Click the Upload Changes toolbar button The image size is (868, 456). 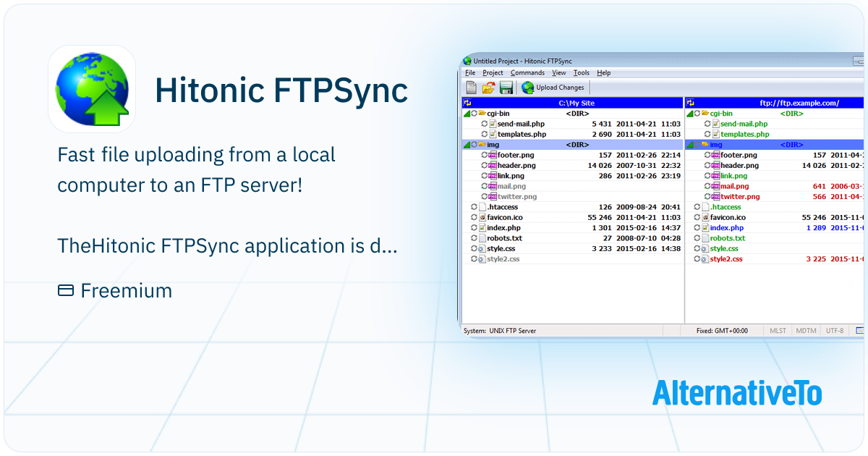[x=553, y=88]
